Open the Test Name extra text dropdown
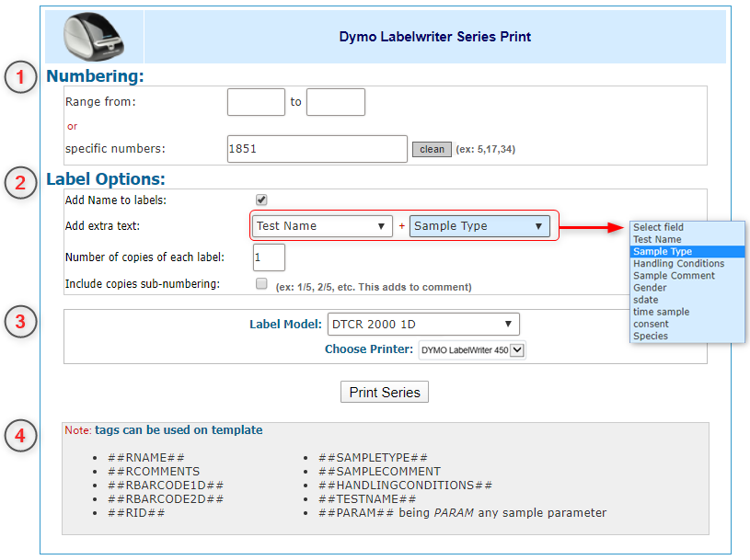The width and height of the screenshot is (750, 560). [x=322, y=226]
